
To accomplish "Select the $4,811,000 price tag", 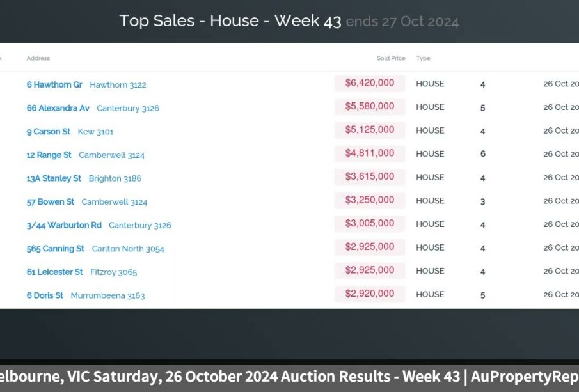I will pos(370,153).
